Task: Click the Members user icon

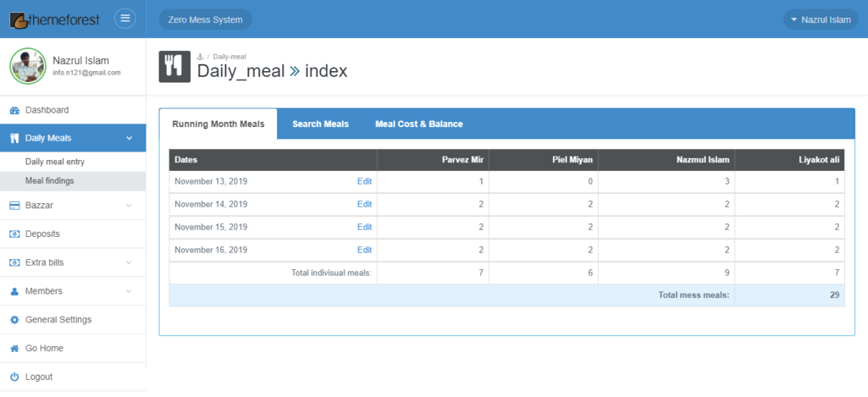Action: coord(14,291)
